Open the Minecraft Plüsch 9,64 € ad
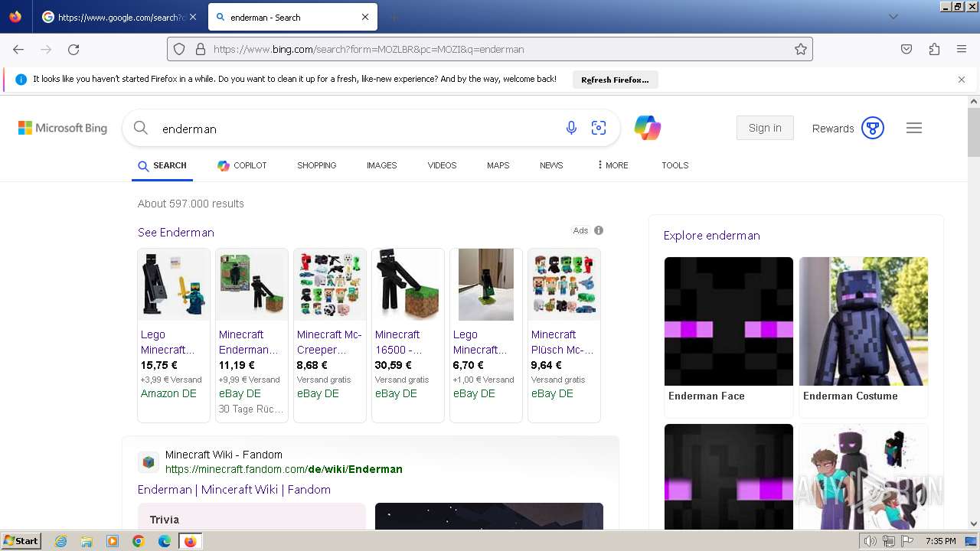The image size is (980, 551). tap(564, 335)
